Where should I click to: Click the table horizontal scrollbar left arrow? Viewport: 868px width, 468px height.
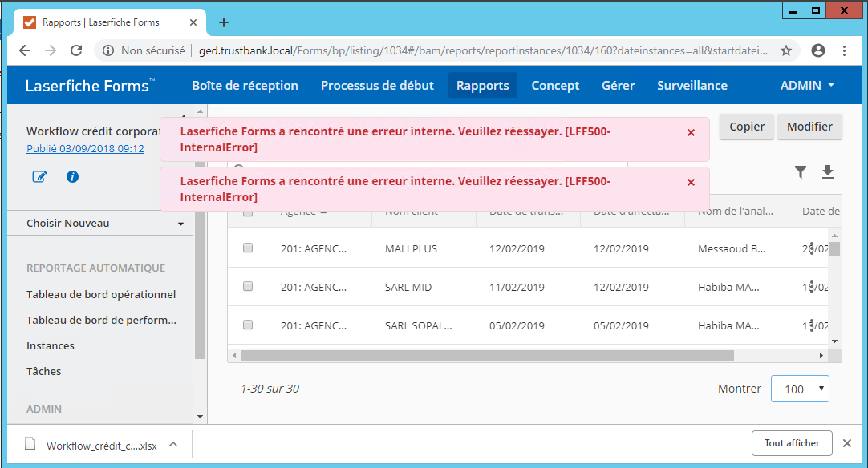tap(235, 355)
